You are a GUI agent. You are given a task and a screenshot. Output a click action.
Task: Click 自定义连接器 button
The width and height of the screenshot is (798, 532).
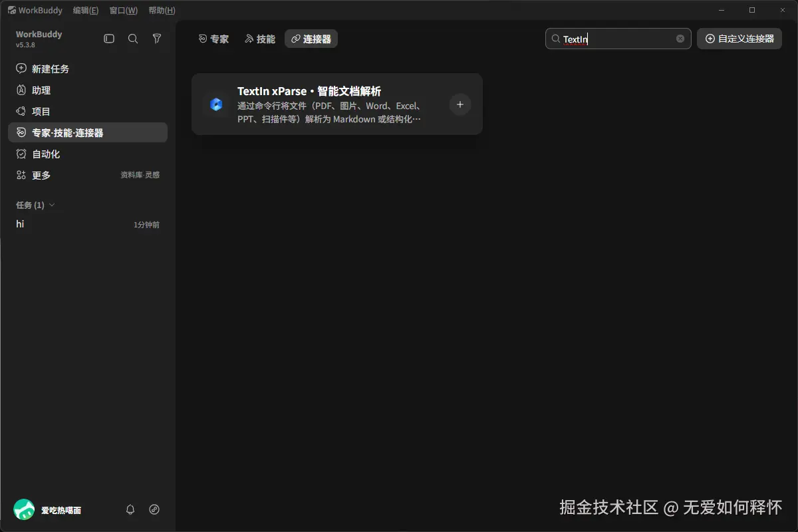click(739, 39)
